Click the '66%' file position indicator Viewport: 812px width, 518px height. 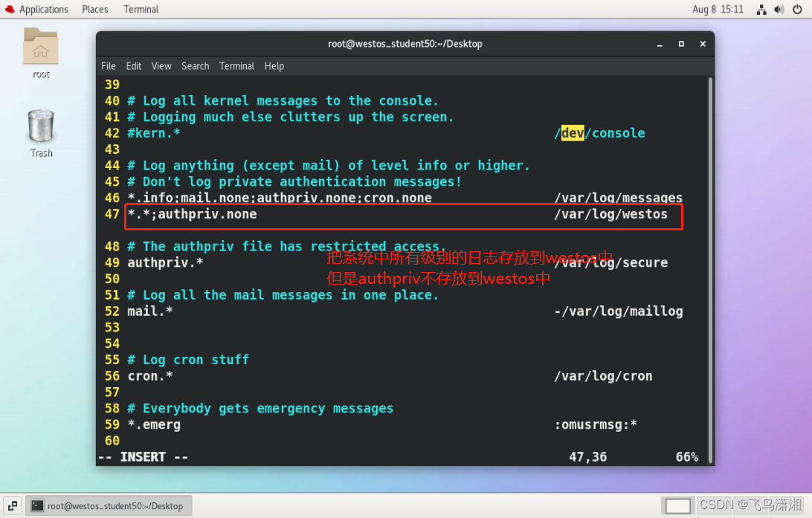686,457
